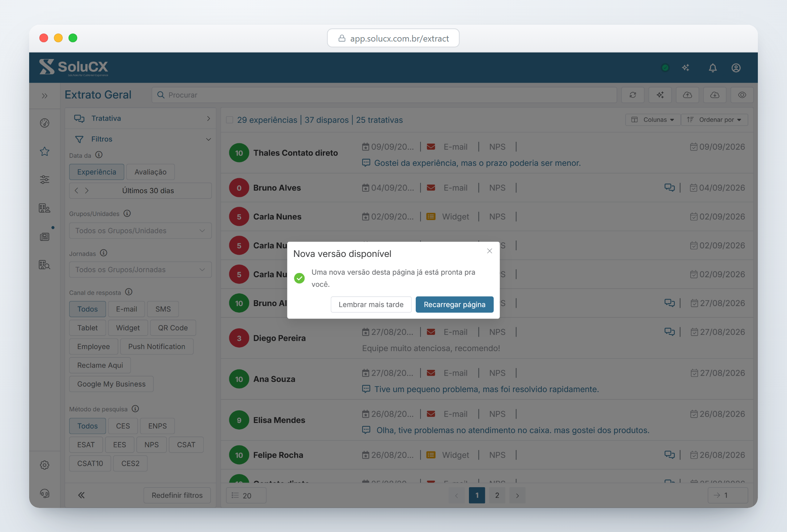Image resolution: width=787 pixels, height=532 pixels.
Task: Expand the Tratativa section
Action: click(x=141, y=118)
